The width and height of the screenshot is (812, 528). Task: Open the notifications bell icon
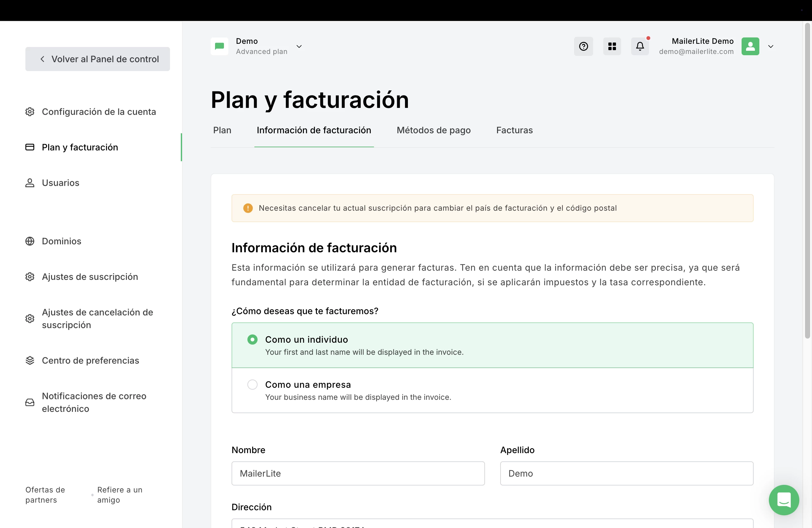click(640, 46)
